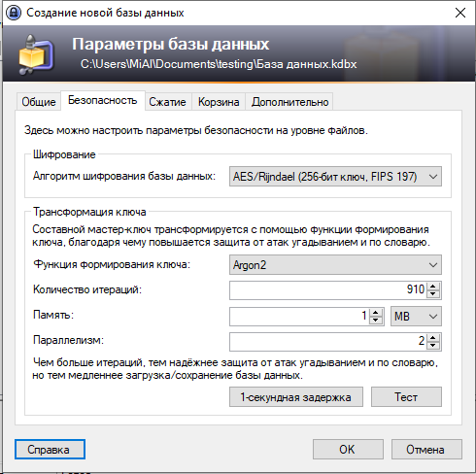Click the KeePass lock icon in title bar
This screenshot has width=476, height=474.
click(14, 13)
